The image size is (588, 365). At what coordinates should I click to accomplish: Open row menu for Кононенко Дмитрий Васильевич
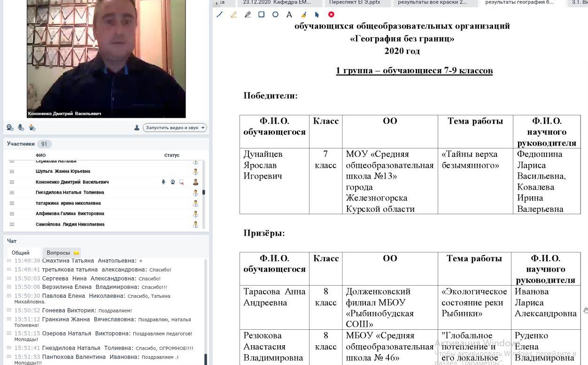[x=12, y=182]
